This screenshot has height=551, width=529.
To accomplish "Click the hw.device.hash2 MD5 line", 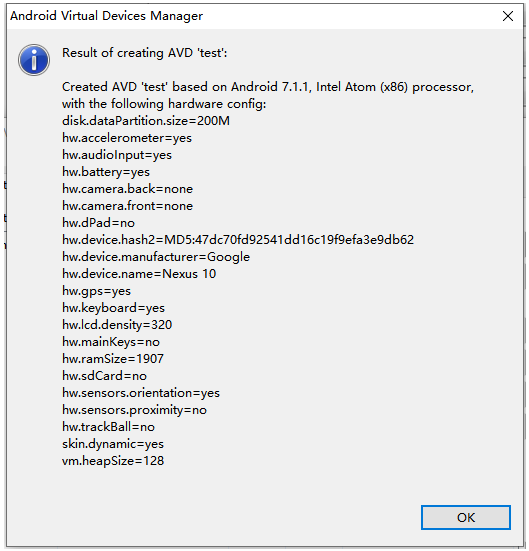I will pyautogui.click(x=238, y=240).
